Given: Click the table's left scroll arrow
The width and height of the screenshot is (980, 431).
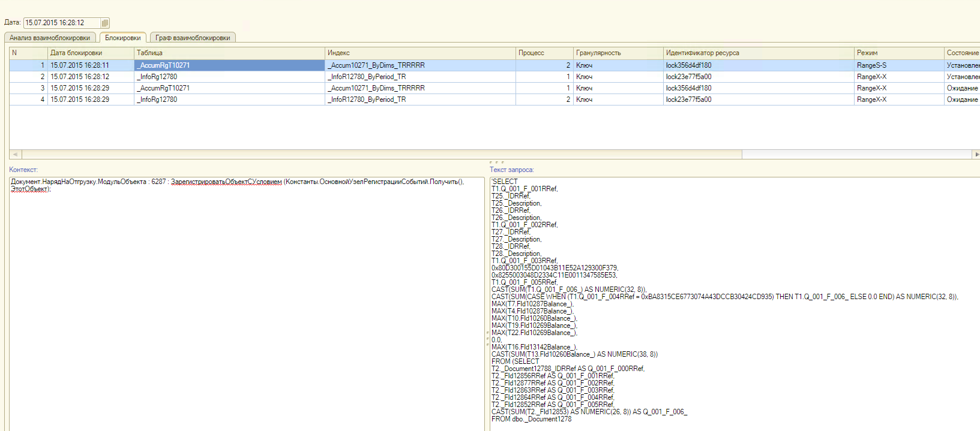Looking at the screenshot, I should coord(15,154).
